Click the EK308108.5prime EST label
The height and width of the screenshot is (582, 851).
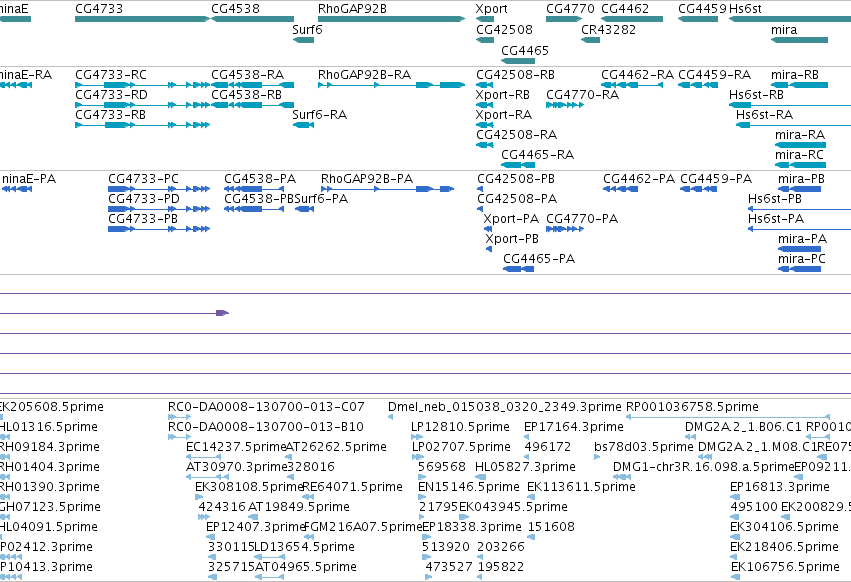pos(249,487)
